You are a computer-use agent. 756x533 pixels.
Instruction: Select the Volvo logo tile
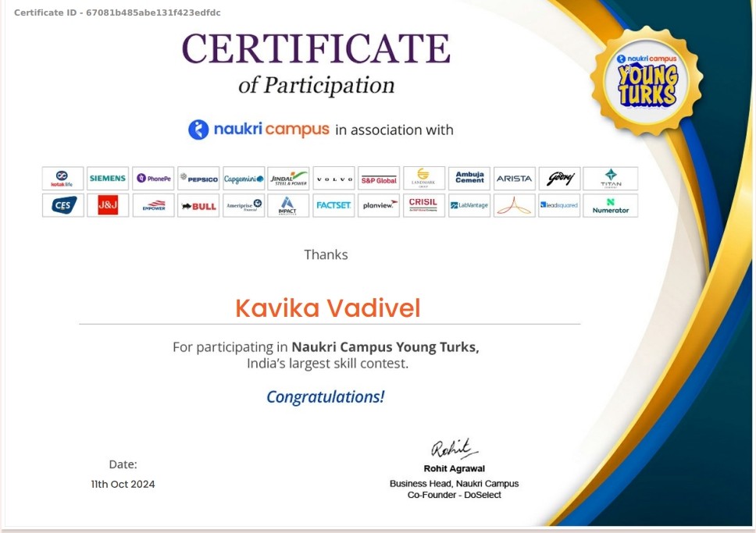[334, 179]
